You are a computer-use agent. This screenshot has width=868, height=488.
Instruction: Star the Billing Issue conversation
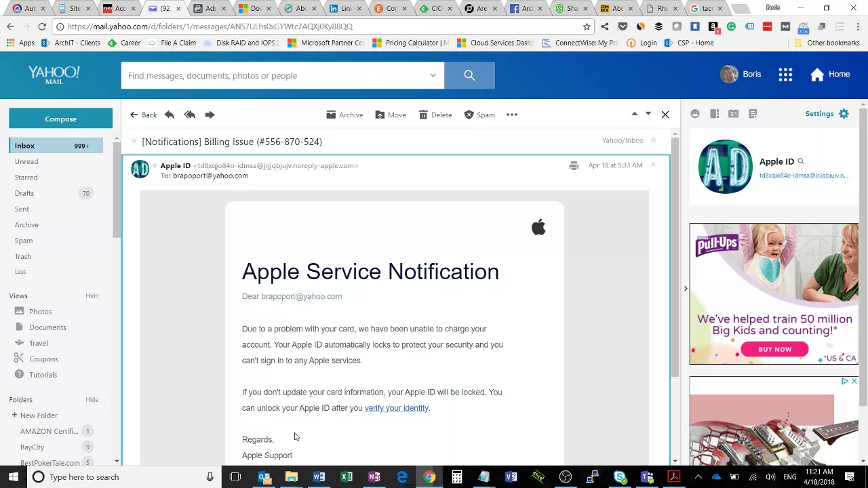[654, 140]
